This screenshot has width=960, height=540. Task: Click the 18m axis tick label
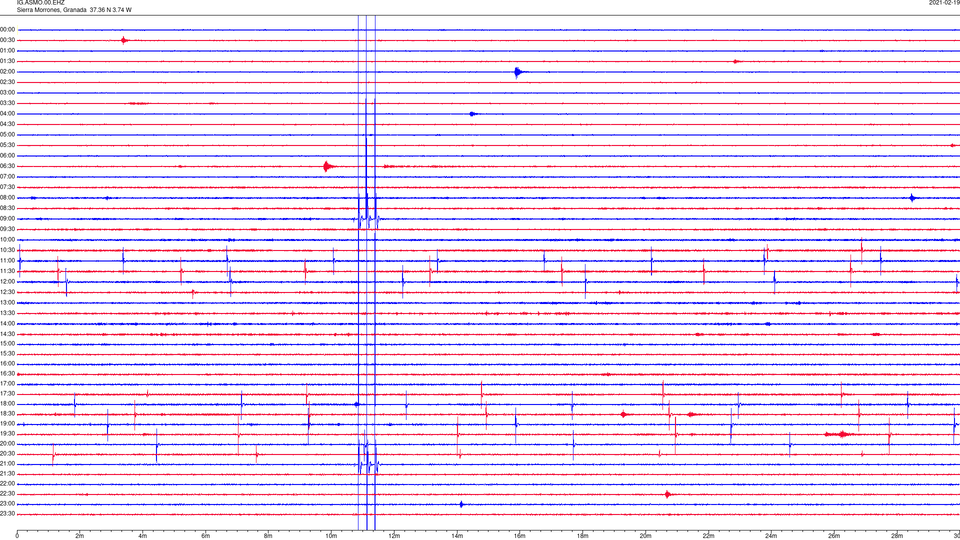click(x=583, y=536)
